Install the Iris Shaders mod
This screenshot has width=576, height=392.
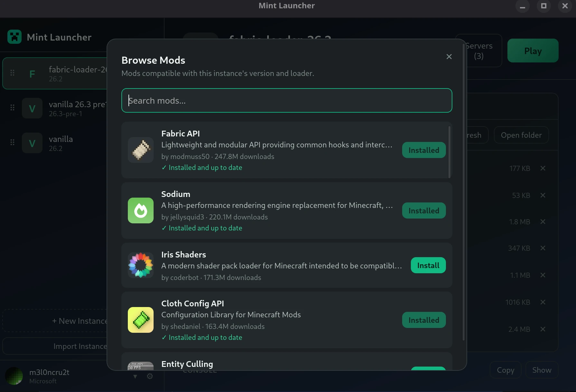(428, 265)
